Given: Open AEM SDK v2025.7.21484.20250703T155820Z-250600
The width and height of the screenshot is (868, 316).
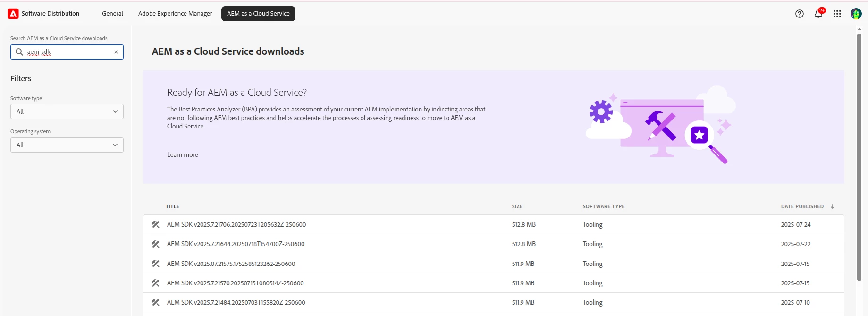Looking at the screenshot, I should coord(236,302).
